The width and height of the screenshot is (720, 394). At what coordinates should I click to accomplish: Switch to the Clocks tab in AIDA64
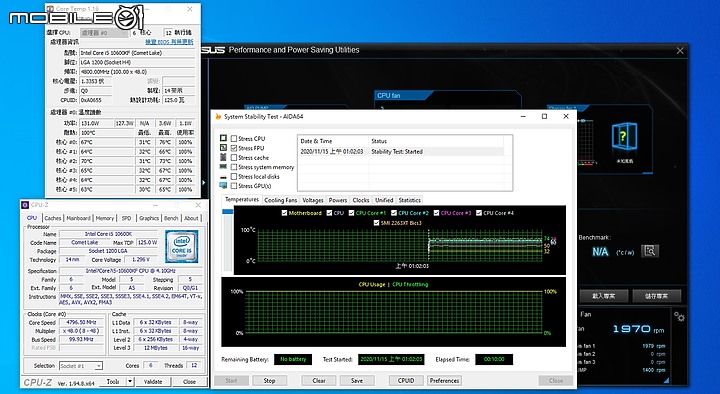(x=360, y=200)
